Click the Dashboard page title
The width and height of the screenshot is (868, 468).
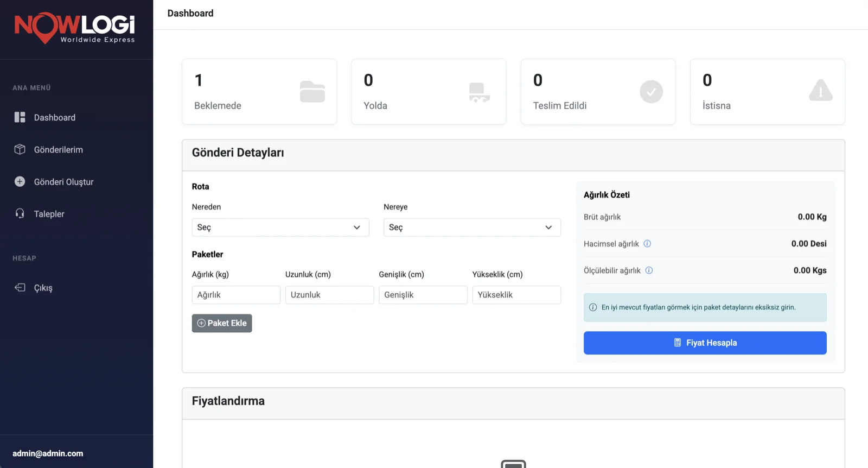(x=190, y=13)
